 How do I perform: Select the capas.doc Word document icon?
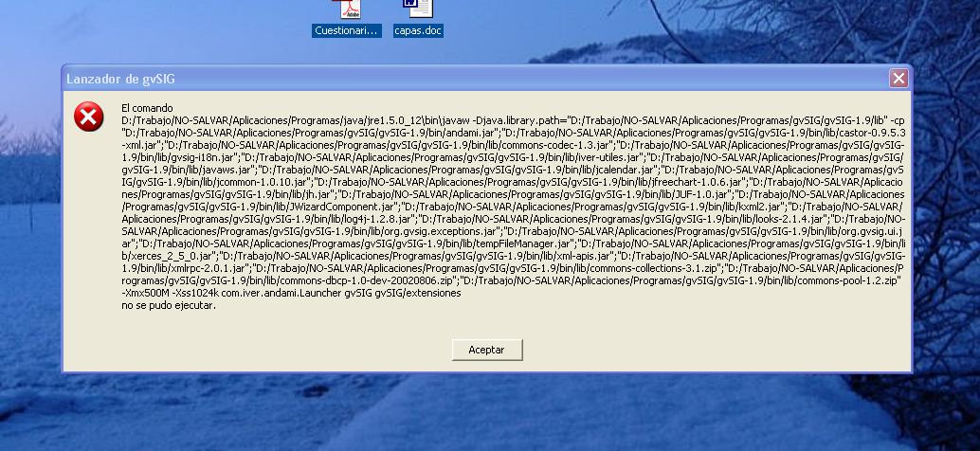click(x=417, y=9)
